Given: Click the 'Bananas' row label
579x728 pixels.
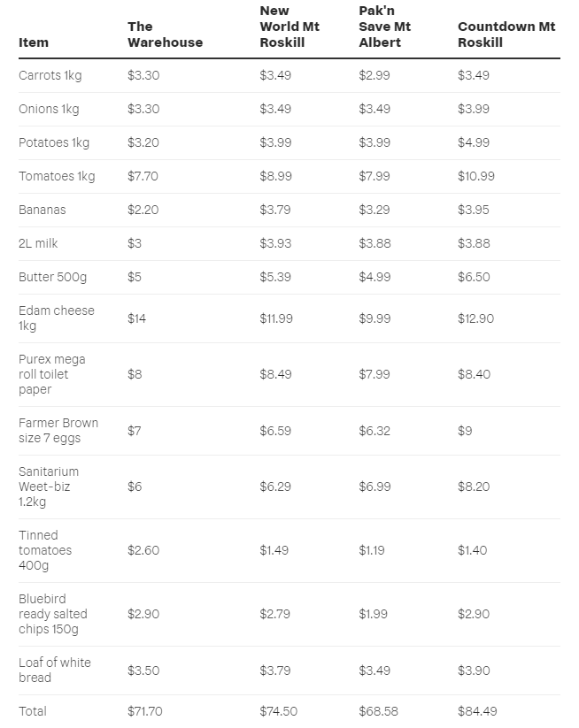Looking at the screenshot, I should point(42,210).
